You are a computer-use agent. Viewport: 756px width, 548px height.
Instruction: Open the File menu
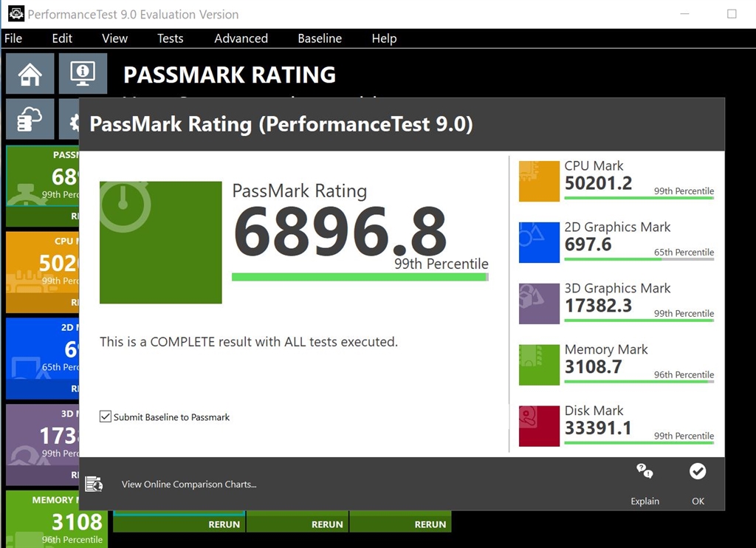[x=13, y=38]
